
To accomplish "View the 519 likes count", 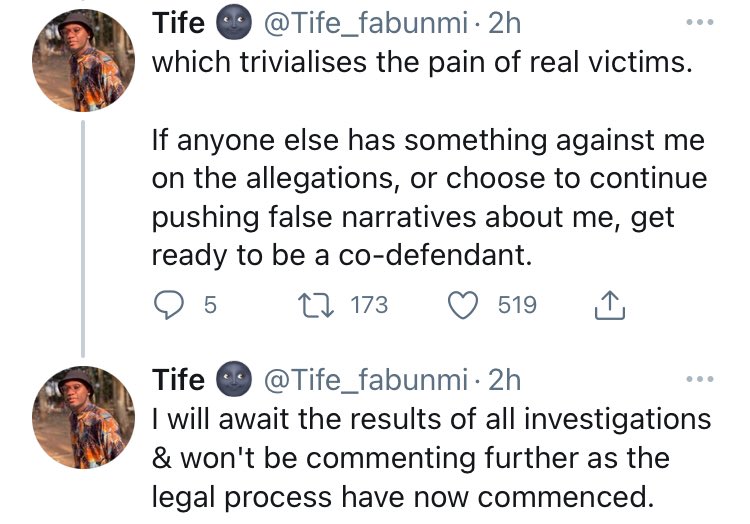I will [x=517, y=306].
